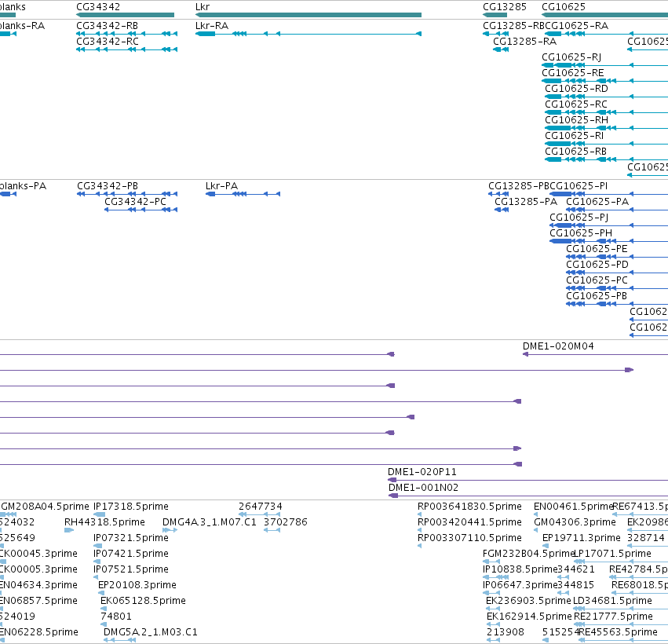Click EST IP06647.3prime
This screenshot has width=668, height=644.
tap(520, 585)
